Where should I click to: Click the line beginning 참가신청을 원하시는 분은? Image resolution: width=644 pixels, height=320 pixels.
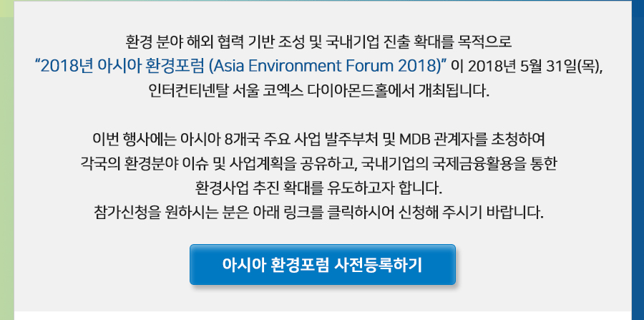(318, 213)
